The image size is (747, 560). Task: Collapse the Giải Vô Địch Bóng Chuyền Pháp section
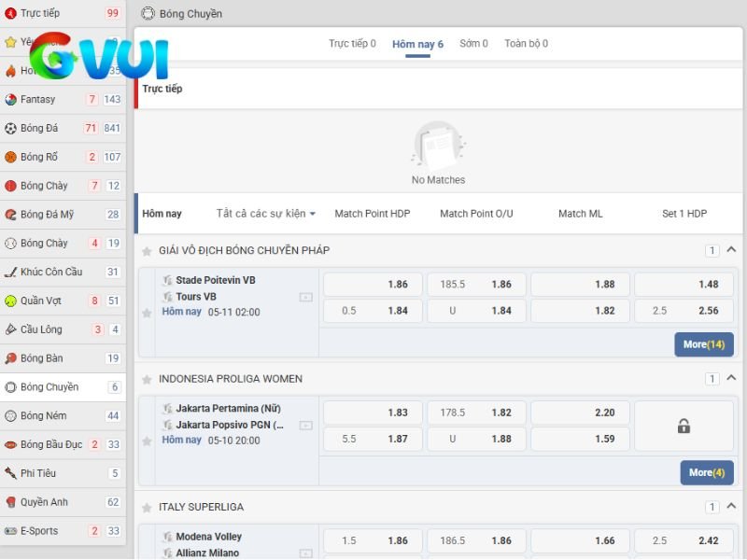click(731, 249)
